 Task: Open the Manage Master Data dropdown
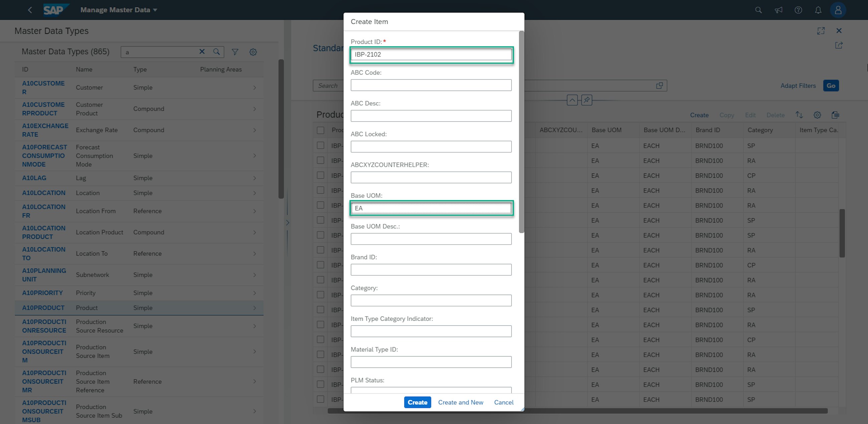click(118, 10)
